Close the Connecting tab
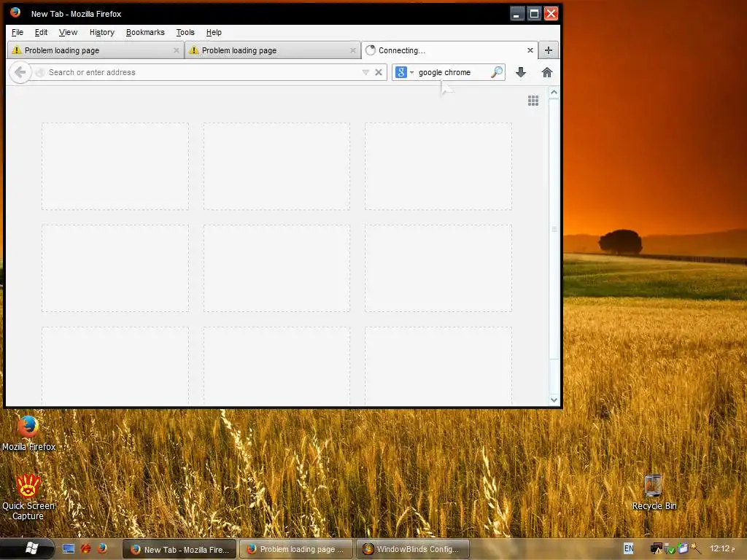Viewport: 747px width, 560px height. (x=530, y=50)
